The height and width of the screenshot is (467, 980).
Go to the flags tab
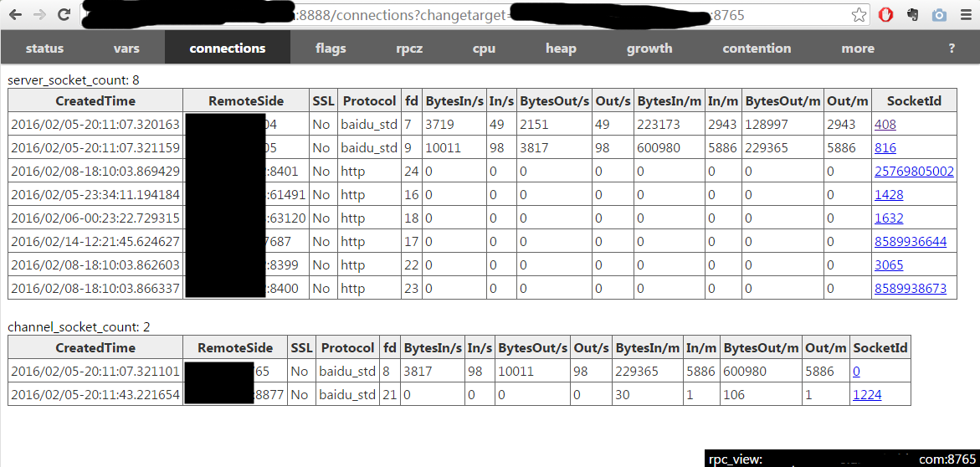pos(331,49)
